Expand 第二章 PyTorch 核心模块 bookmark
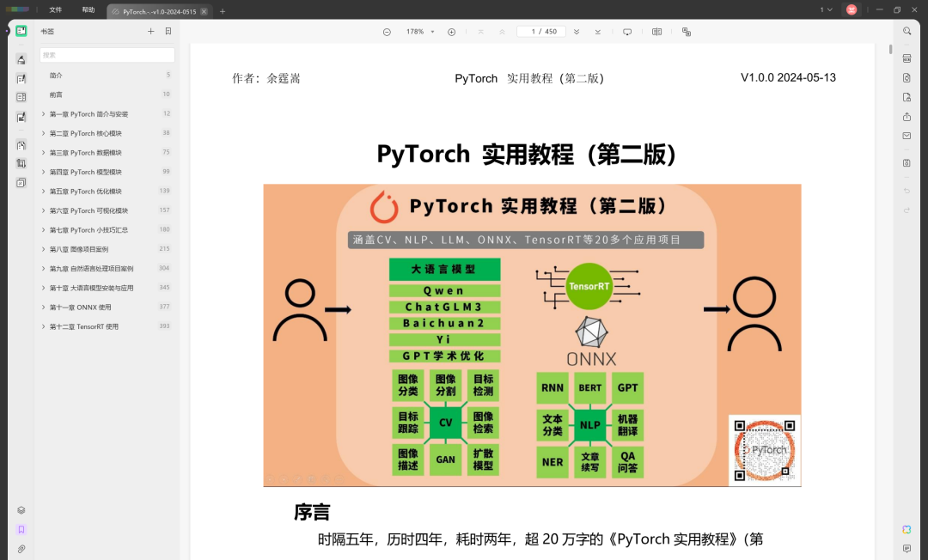 point(43,133)
